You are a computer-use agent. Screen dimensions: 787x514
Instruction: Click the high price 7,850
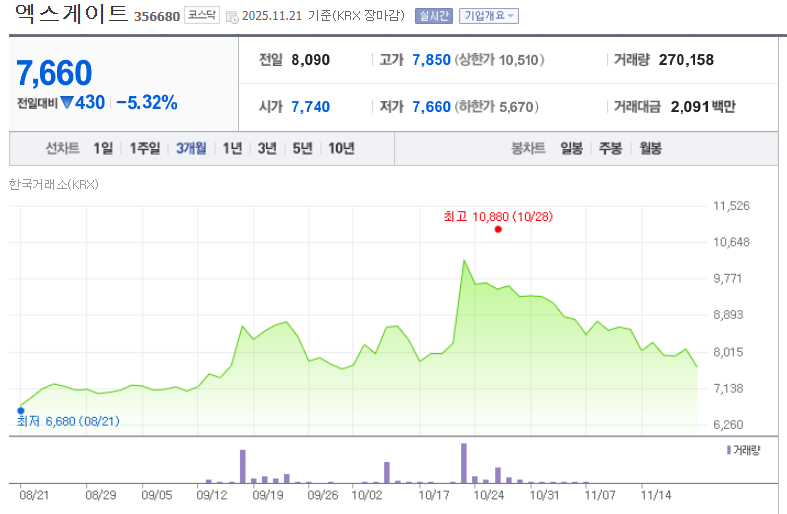tap(432, 60)
